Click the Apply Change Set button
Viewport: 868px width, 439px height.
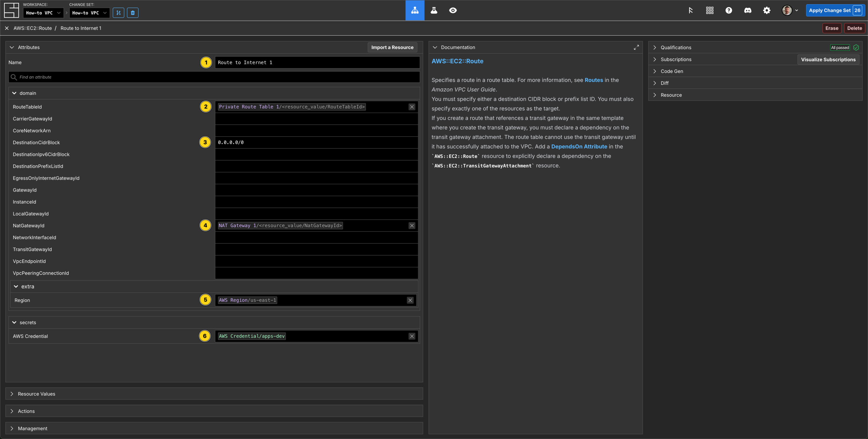pos(835,10)
